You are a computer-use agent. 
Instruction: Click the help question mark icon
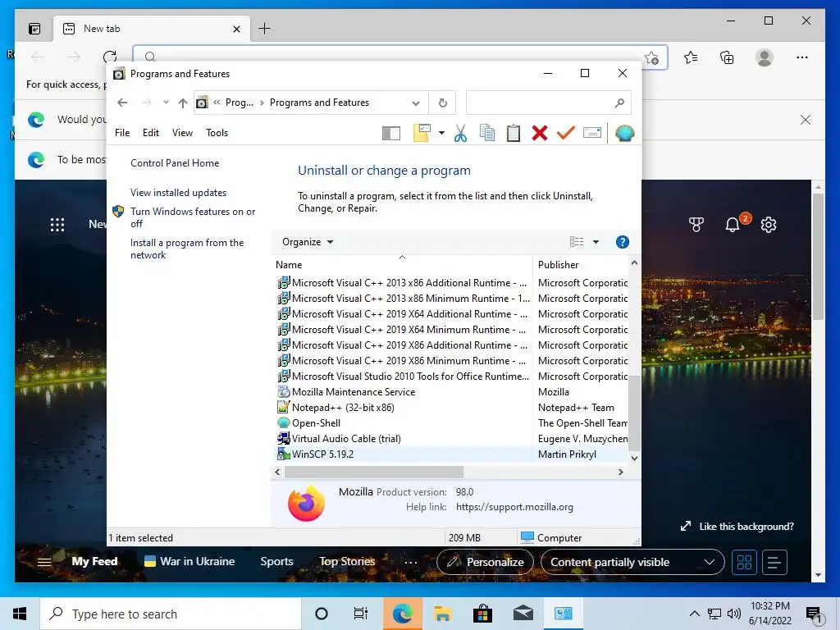[622, 242]
